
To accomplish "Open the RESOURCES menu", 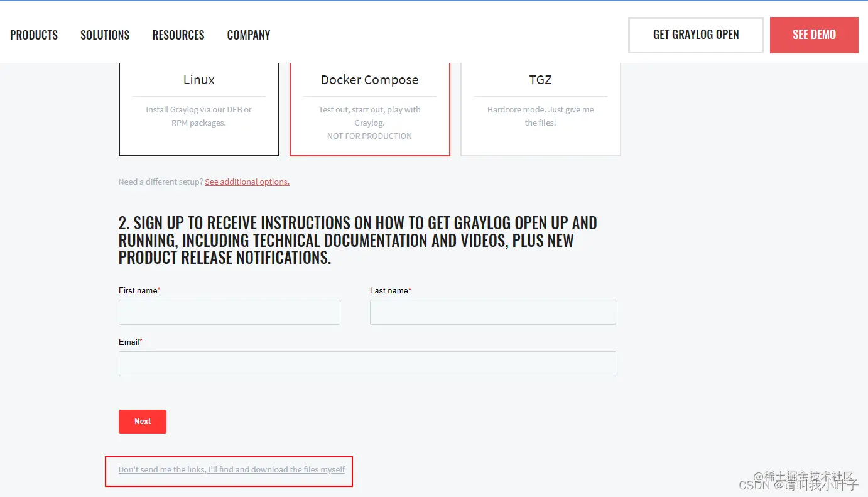I will pos(178,35).
